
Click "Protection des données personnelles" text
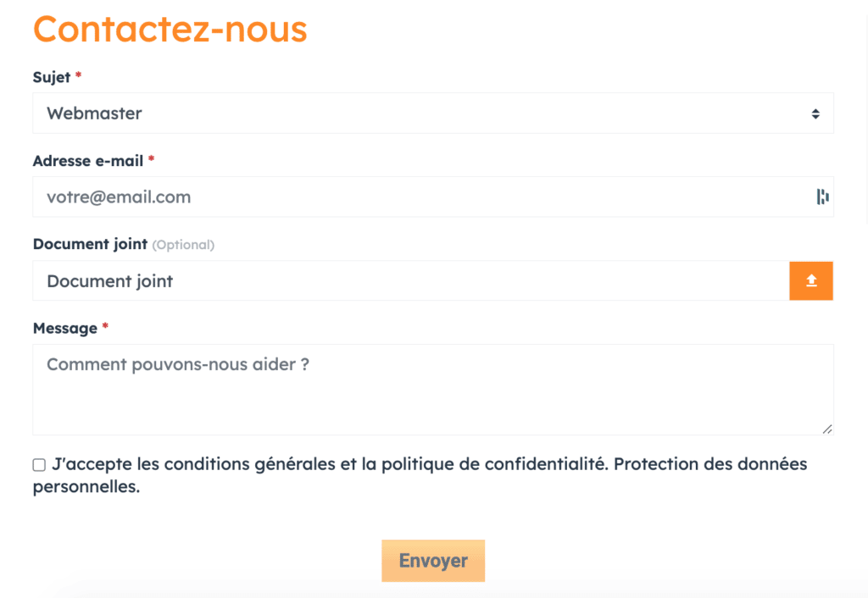[x=420, y=475]
